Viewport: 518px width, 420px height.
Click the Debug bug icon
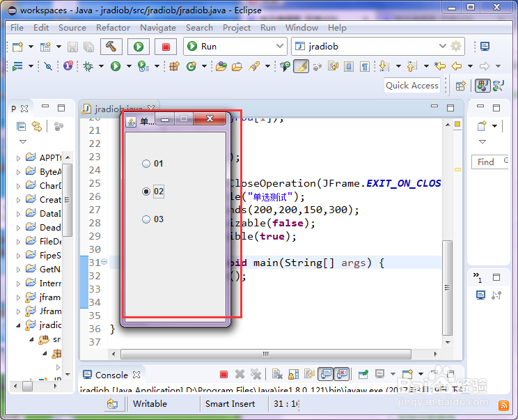(88, 66)
